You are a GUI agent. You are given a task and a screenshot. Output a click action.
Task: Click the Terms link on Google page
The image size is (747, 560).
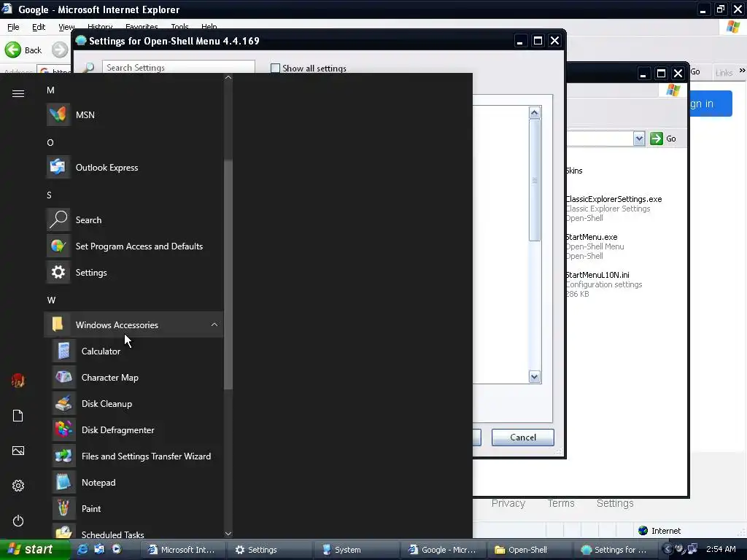pos(561,503)
